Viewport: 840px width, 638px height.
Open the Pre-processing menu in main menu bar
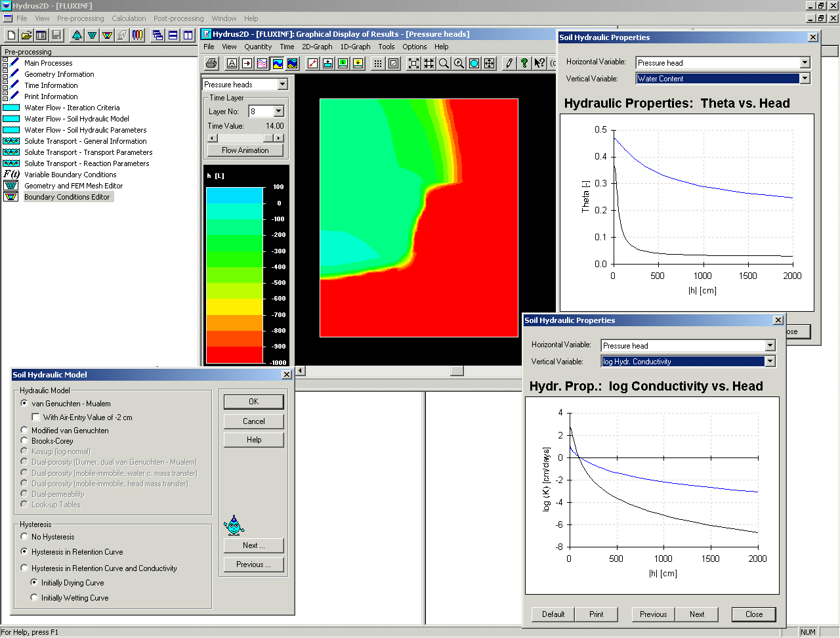(x=80, y=18)
